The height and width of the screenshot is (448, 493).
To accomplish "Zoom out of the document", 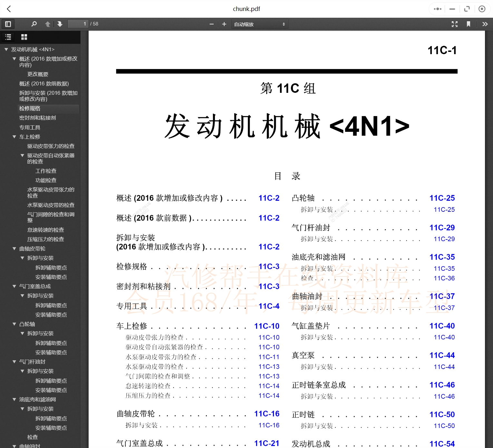I will tap(212, 24).
